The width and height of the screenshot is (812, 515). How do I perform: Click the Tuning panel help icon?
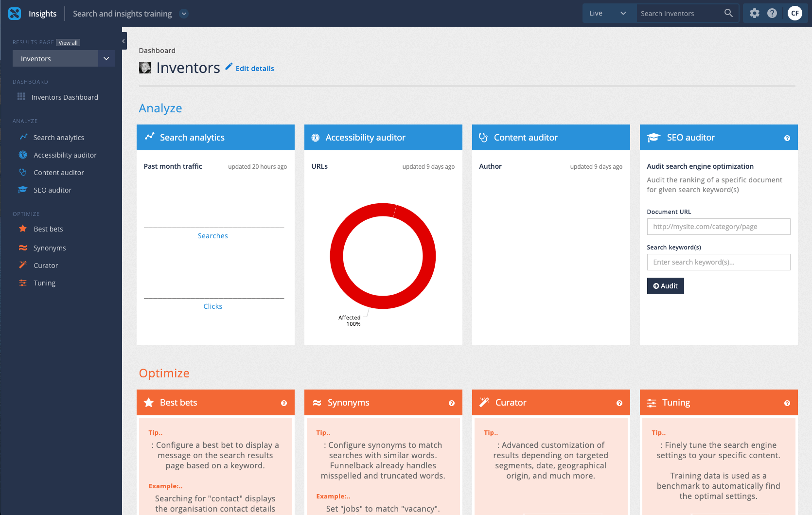point(787,403)
